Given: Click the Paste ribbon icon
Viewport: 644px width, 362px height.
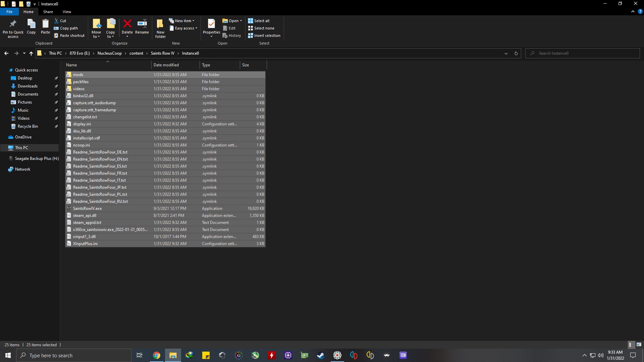Looking at the screenshot, I should (x=45, y=27).
